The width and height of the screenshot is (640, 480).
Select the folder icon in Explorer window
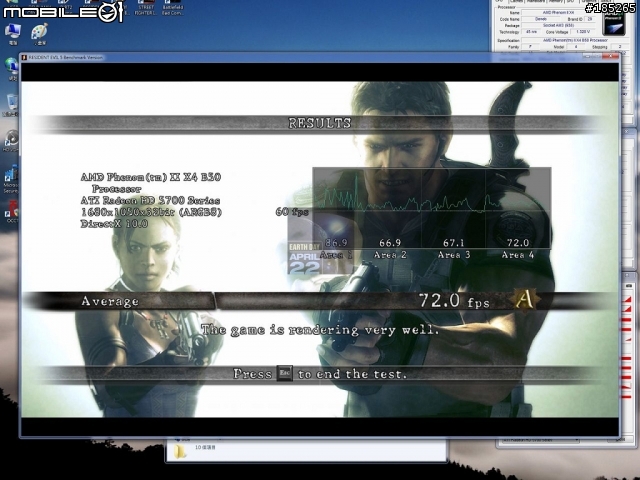(179, 451)
